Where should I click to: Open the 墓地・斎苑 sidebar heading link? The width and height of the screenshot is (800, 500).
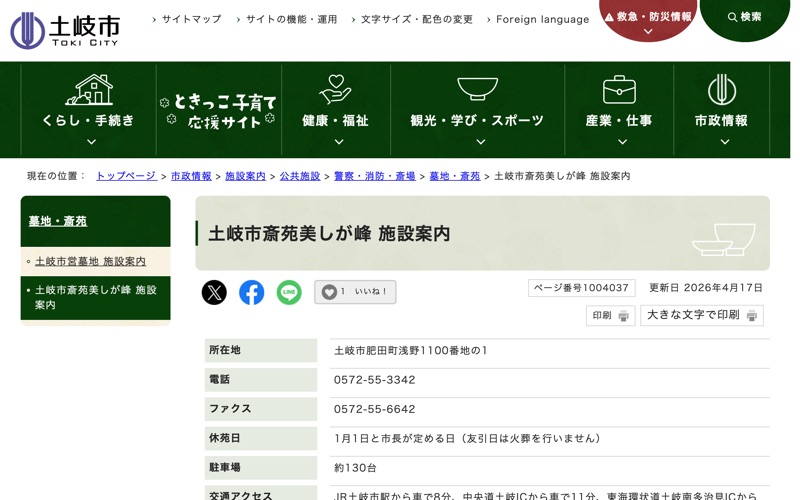(58, 221)
